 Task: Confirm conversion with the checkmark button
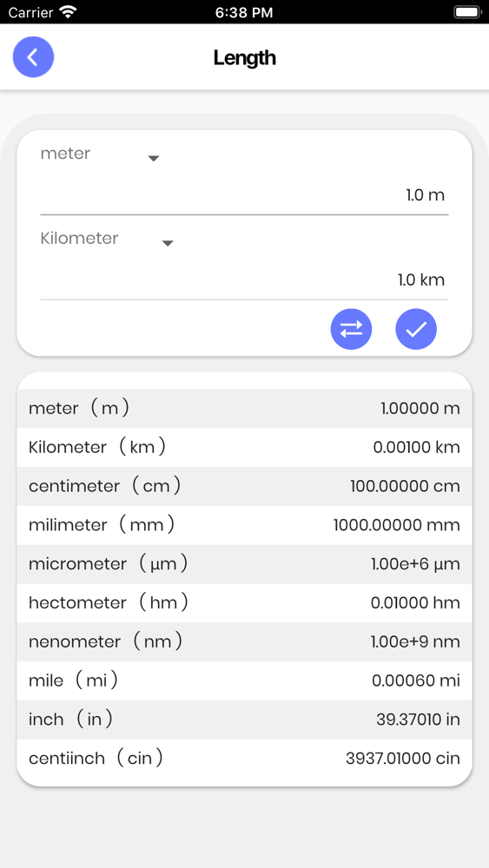click(416, 329)
